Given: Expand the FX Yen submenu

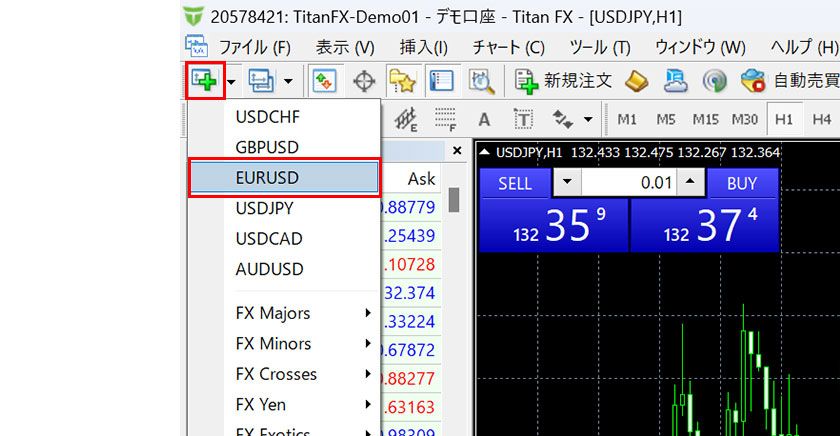Looking at the screenshot, I should (284, 404).
